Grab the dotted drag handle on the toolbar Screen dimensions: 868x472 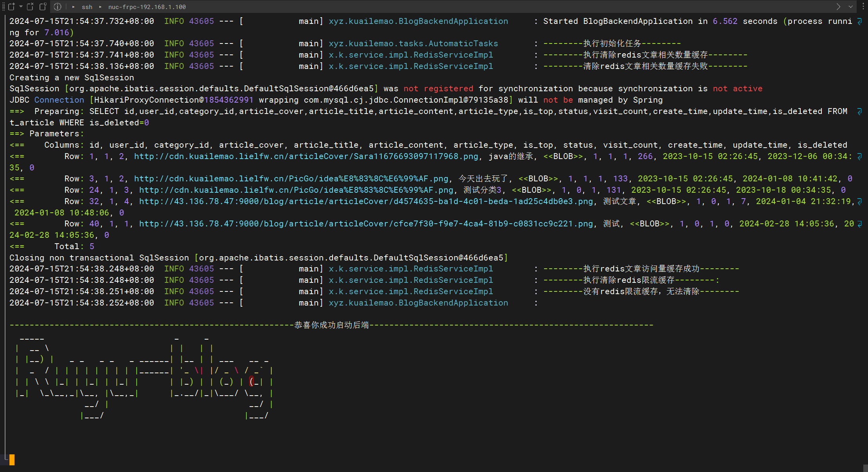click(x=4, y=7)
